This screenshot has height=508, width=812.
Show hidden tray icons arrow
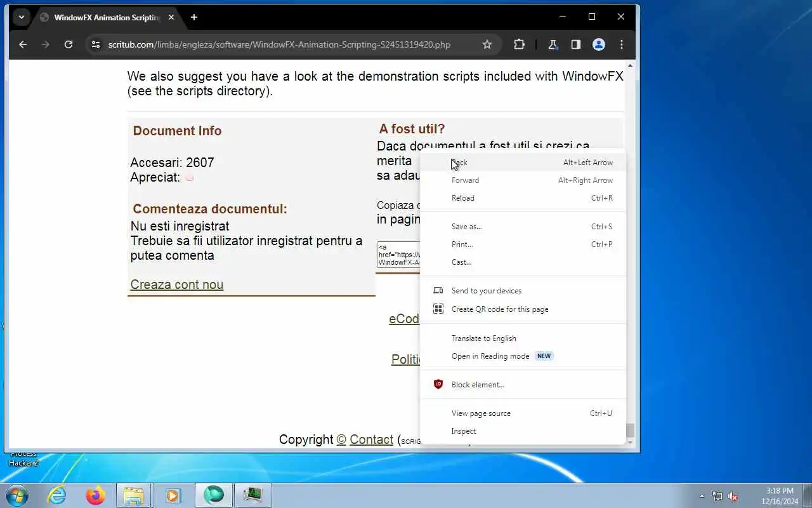[x=702, y=496]
